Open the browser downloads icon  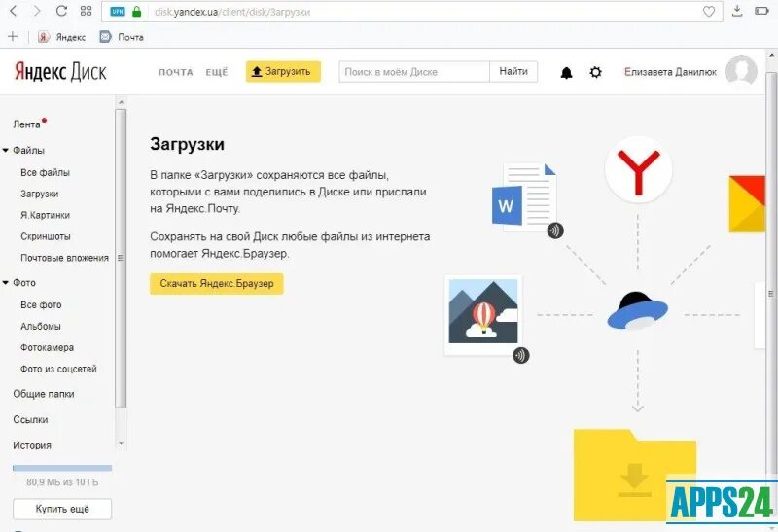click(737, 11)
